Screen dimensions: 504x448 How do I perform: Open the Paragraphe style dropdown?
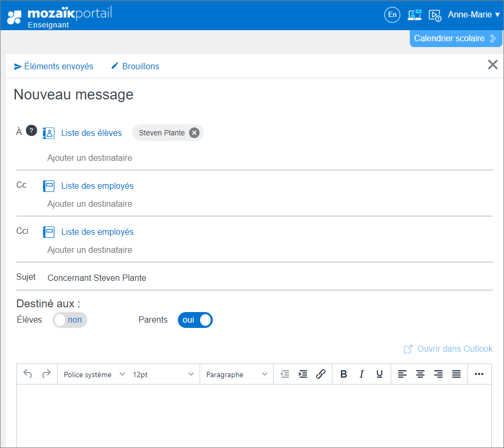click(x=236, y=374)
